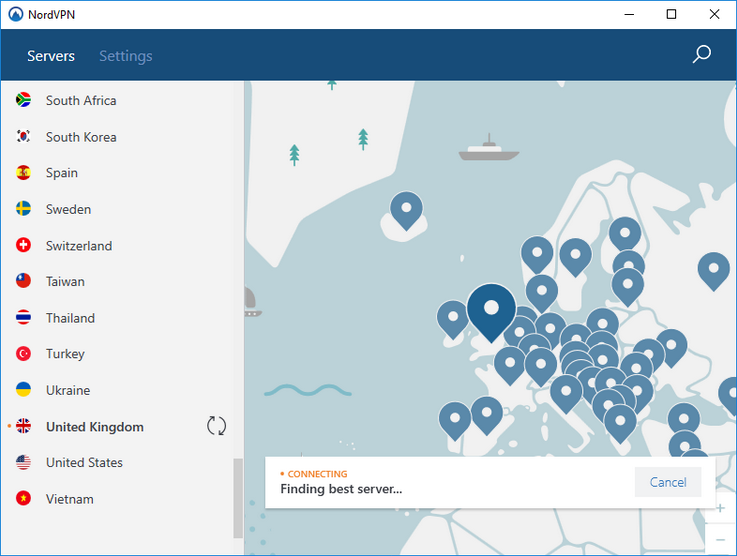Viewport: 737px width, 556px height.
Task: Click the Spain flag icon
Action: pos(23,172)
